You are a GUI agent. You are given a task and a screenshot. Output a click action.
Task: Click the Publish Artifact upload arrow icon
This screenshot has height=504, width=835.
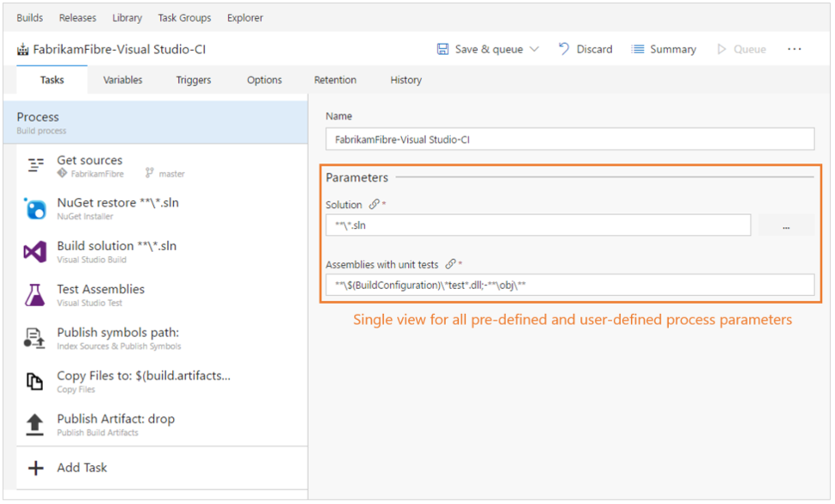35,424
